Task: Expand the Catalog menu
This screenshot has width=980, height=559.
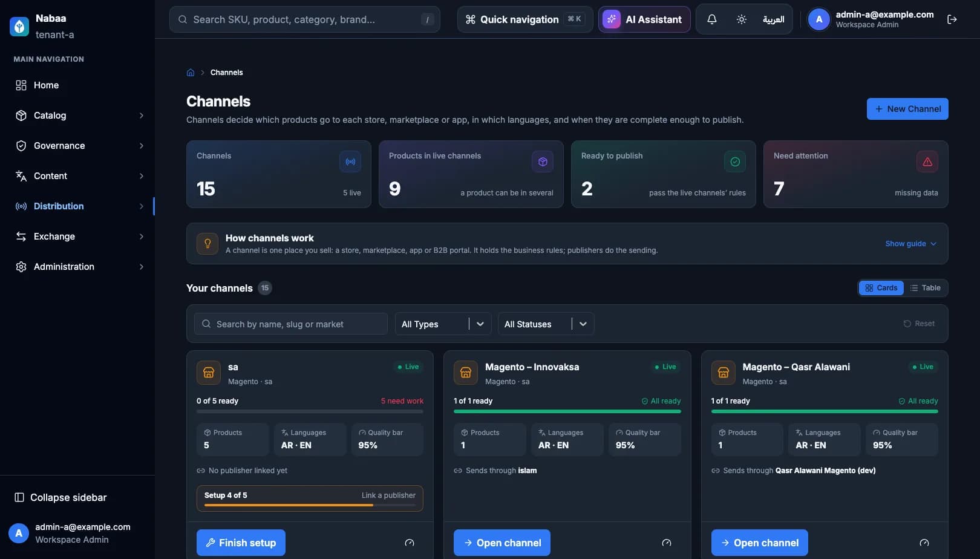Action: tap(77, 116)
